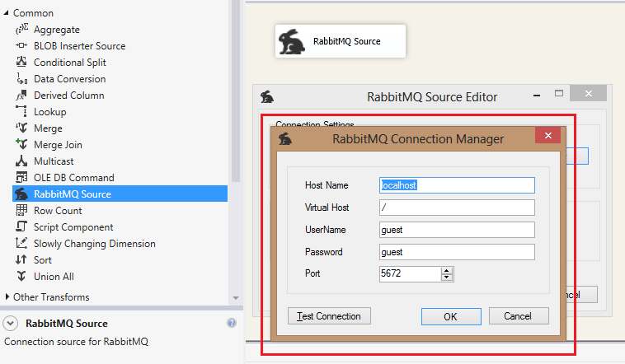Viewport: 625px width, 364px height.
Task: Click the Conditional Split icon
Action: 22,63
